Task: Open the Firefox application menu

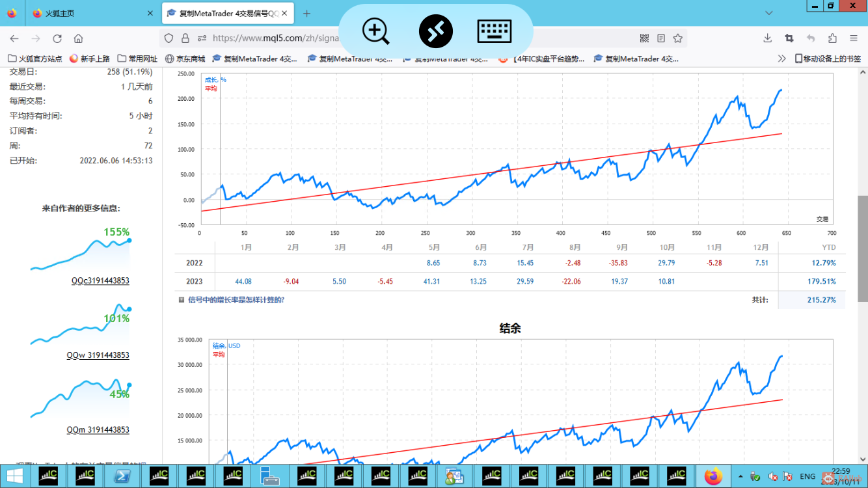Action: tap(854, 38)
